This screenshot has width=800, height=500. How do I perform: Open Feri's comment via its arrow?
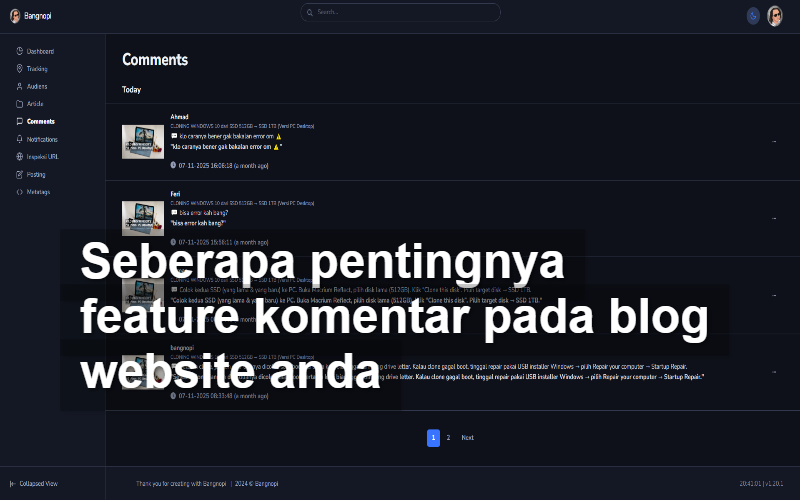pyautogui.click(x=773, y=218)
